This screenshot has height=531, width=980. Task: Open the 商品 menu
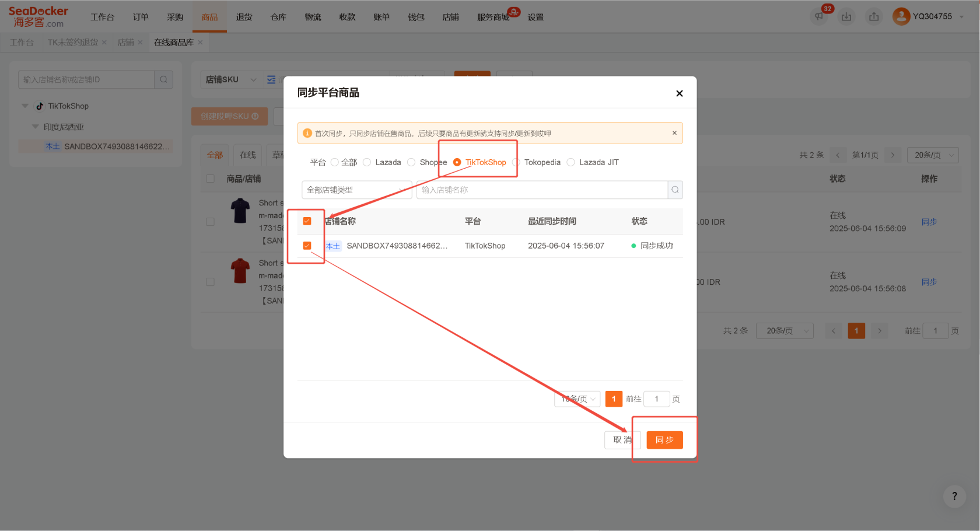pyautogui.click(x=209, y=17)
